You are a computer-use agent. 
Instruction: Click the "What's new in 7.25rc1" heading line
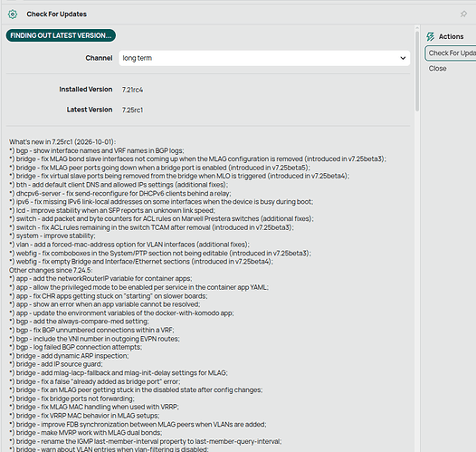tap(62, 142)
